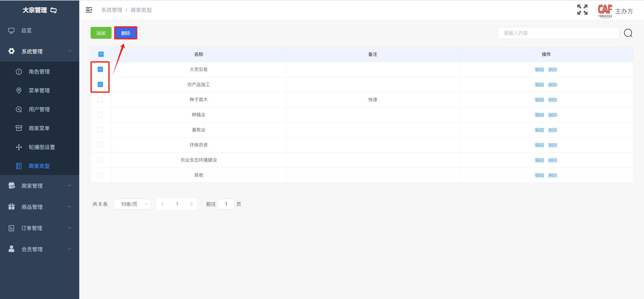The width and height of the screenshot is (644, 299).
Task: Open 商家菜单 menu item
Action: pyautogui.click(x=39, y=128)
